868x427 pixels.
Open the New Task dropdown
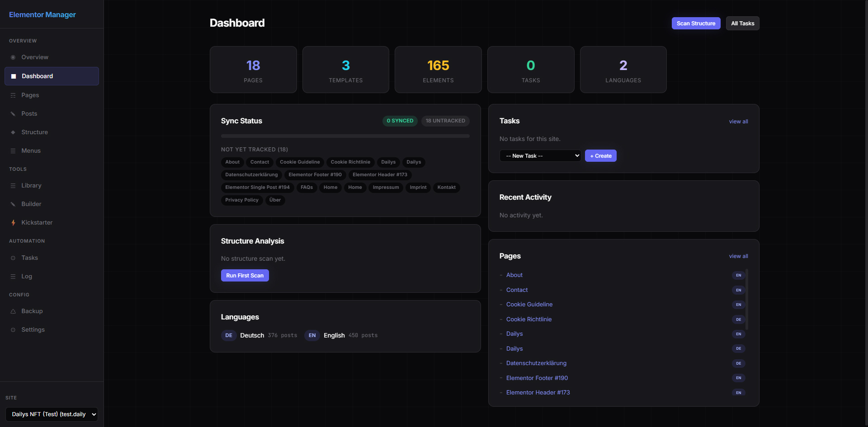[x=540, y=156]
